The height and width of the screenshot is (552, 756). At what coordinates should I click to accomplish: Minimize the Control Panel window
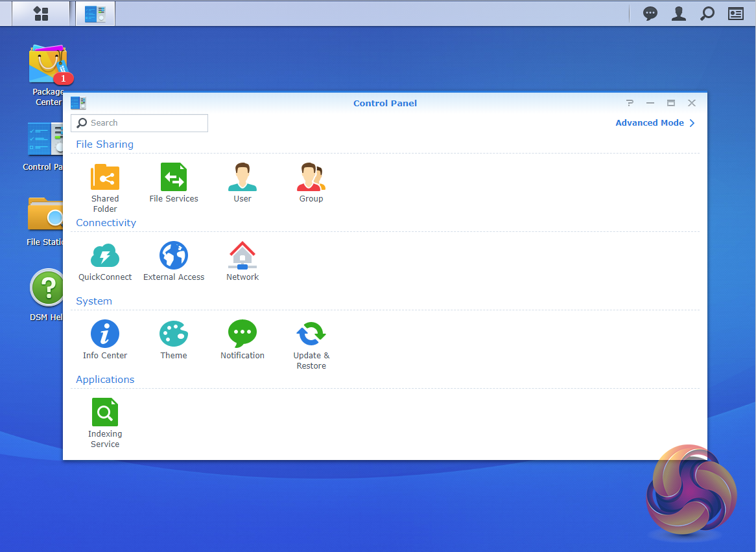650,103
